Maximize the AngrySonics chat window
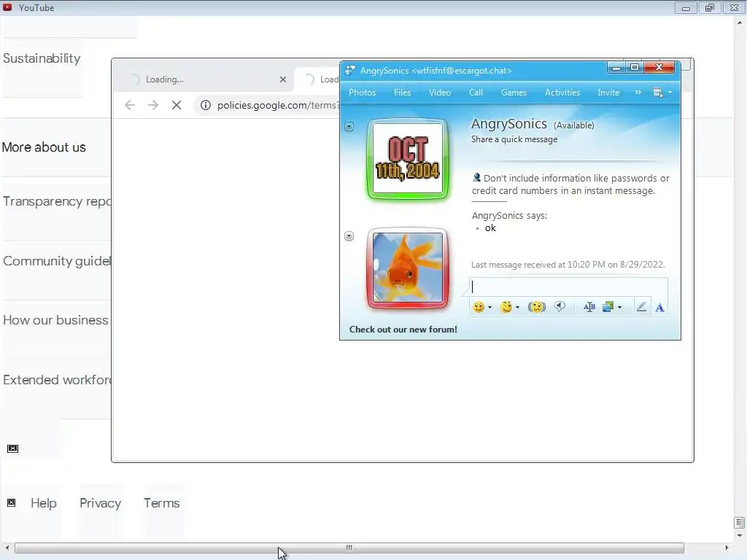Viewport: 747px width, 560px height. point(635,68)
